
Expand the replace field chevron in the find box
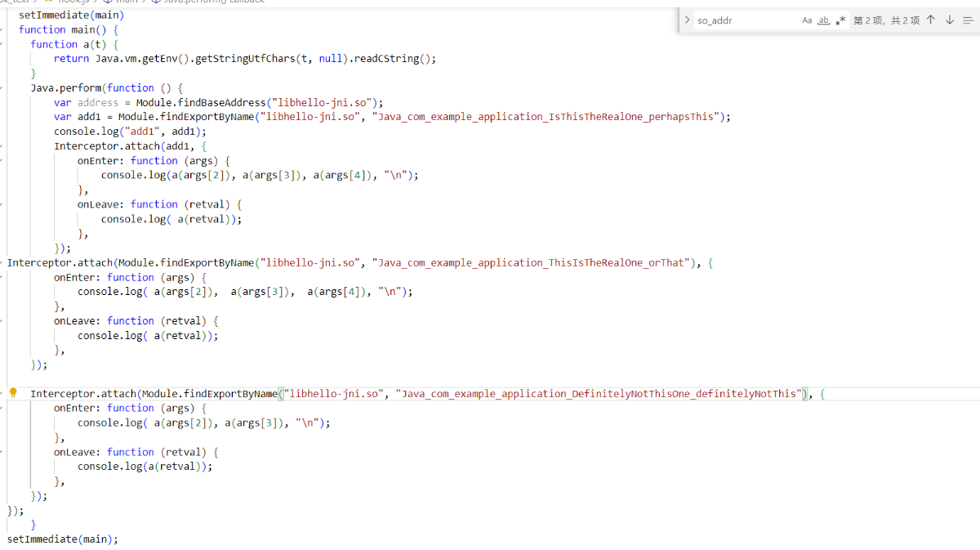pyautogui.click(x=687, y=20)
